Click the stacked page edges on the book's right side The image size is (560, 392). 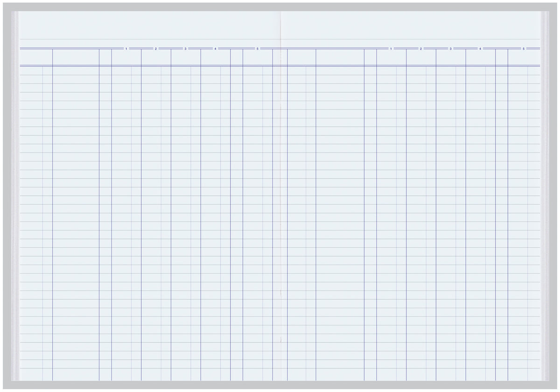[x=545, y=196]
